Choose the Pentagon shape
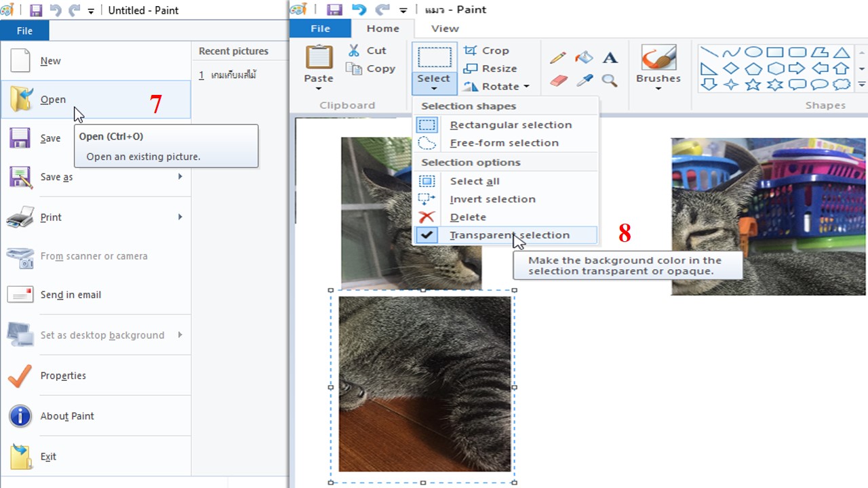This screenshot has width=868, height=488. [753, 68]
